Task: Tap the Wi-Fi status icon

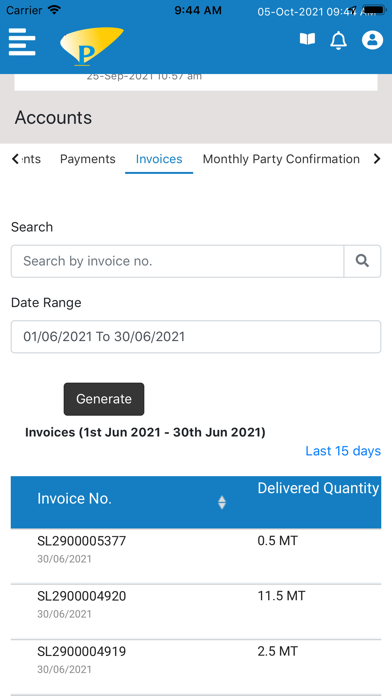Action: click(x=55, y=10)
